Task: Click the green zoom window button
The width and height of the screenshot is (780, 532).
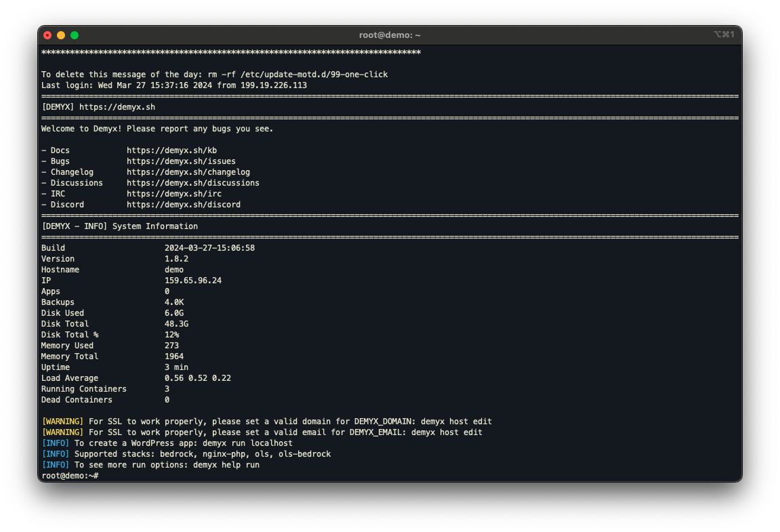Action: pos(75,35)
